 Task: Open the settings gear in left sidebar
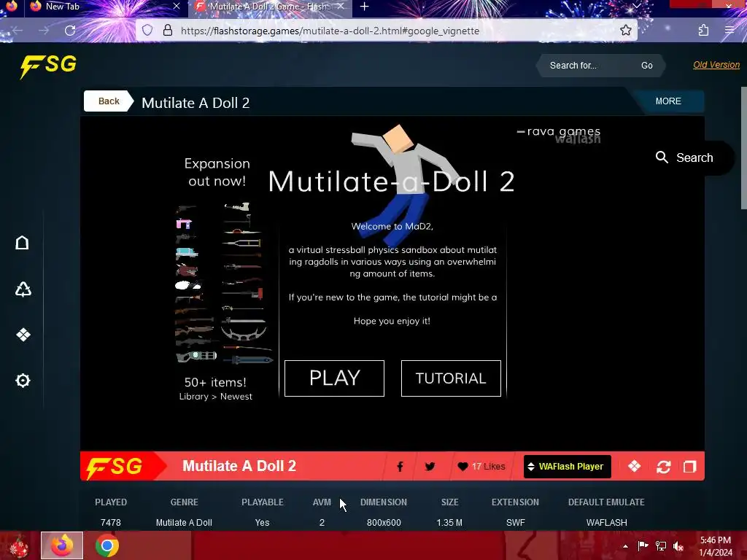[23, 381]
